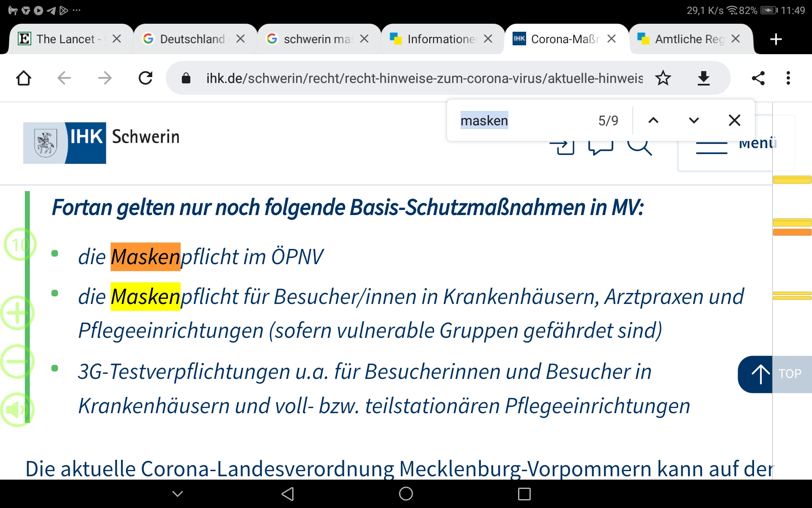Tap the browser home icon
This screenshot has height=508, width=812.
point(24,78)
